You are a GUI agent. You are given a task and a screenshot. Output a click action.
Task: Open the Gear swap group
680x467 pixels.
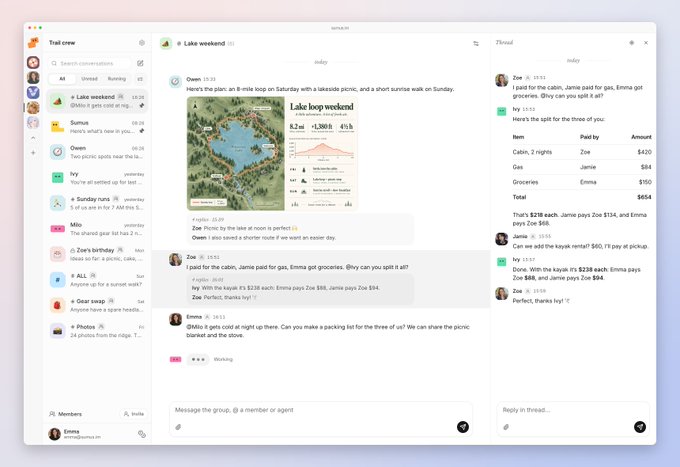(97, 305)
